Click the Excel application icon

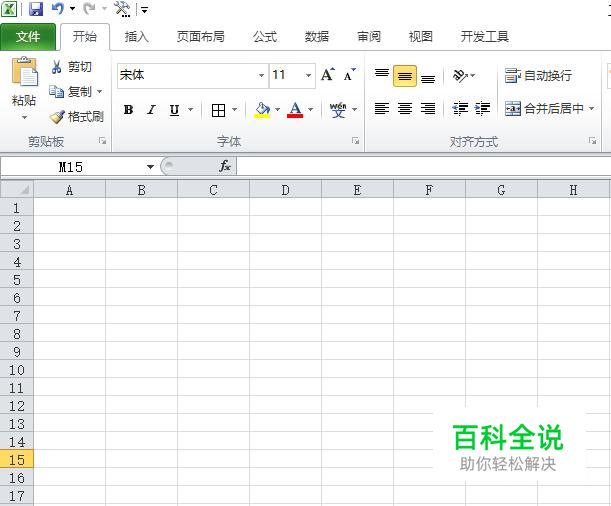tap(9, 9)
